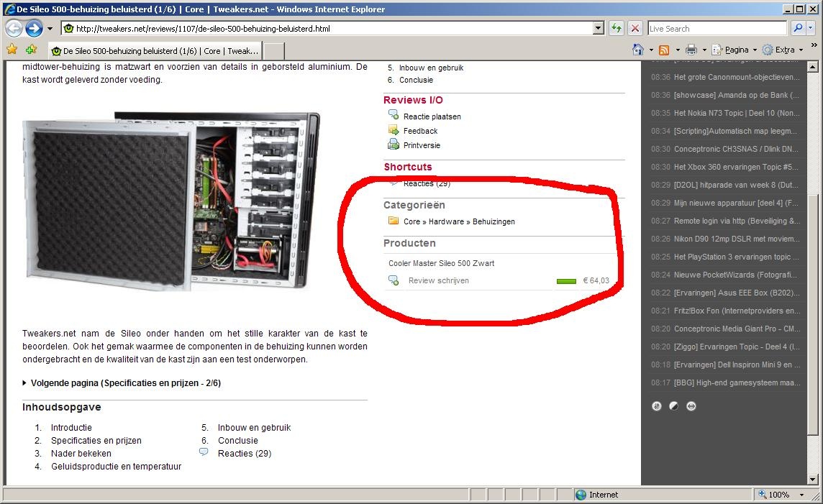Click the red Stop loading icon
Viewport: 823px width, 504px height.
click(x=635, y=28)
